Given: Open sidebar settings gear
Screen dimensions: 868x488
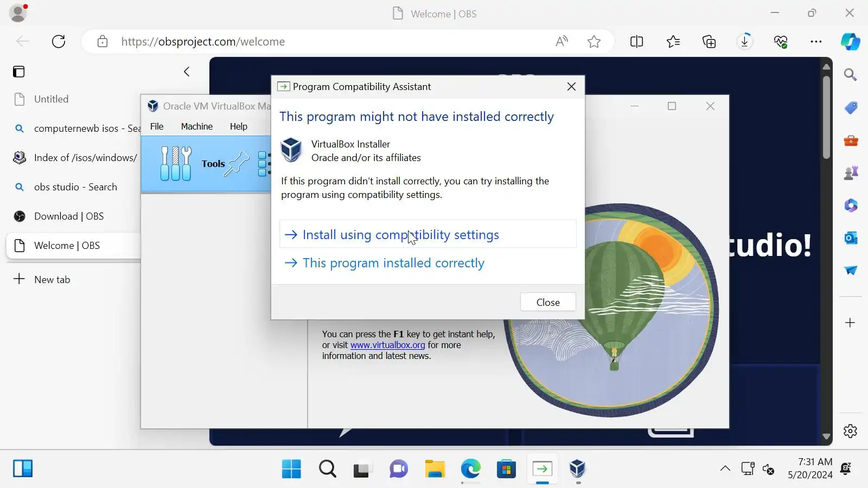Looking at the screenshot, I should [x=851, y=431].
